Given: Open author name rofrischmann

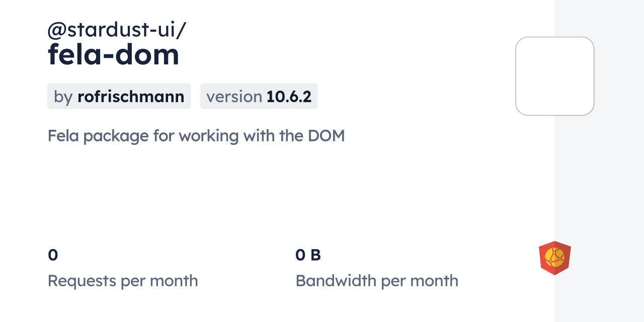Looking at the screenshot, I should (x=131, y=96).
